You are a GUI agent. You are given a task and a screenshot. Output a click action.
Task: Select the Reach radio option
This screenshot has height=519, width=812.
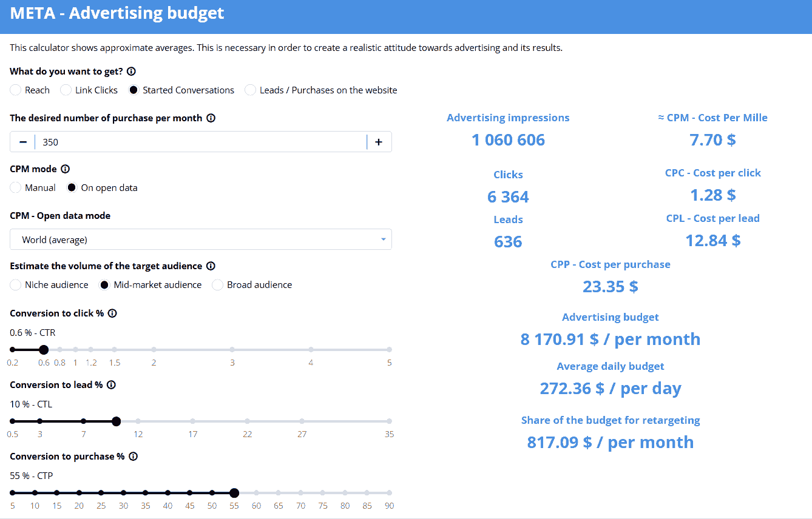16,90
